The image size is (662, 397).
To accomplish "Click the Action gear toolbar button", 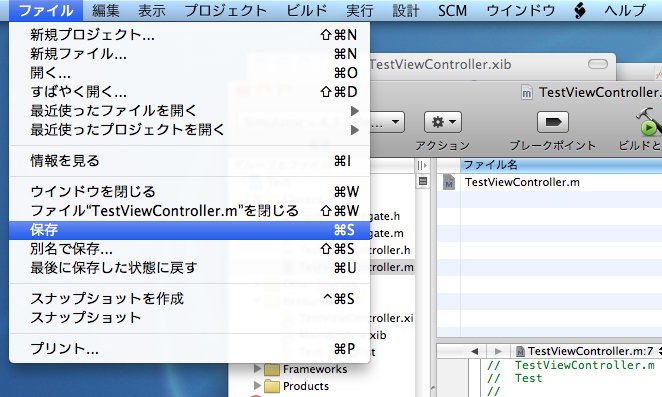I will point(442,122).
